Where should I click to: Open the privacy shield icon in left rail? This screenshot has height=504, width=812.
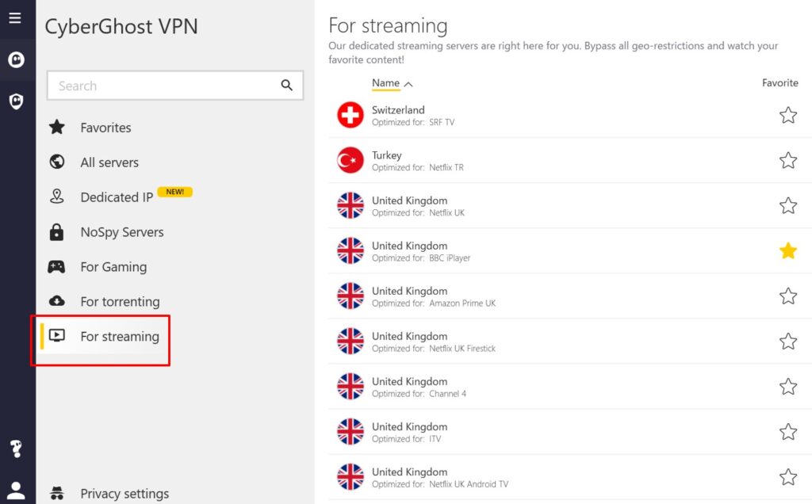pos(16,101)
